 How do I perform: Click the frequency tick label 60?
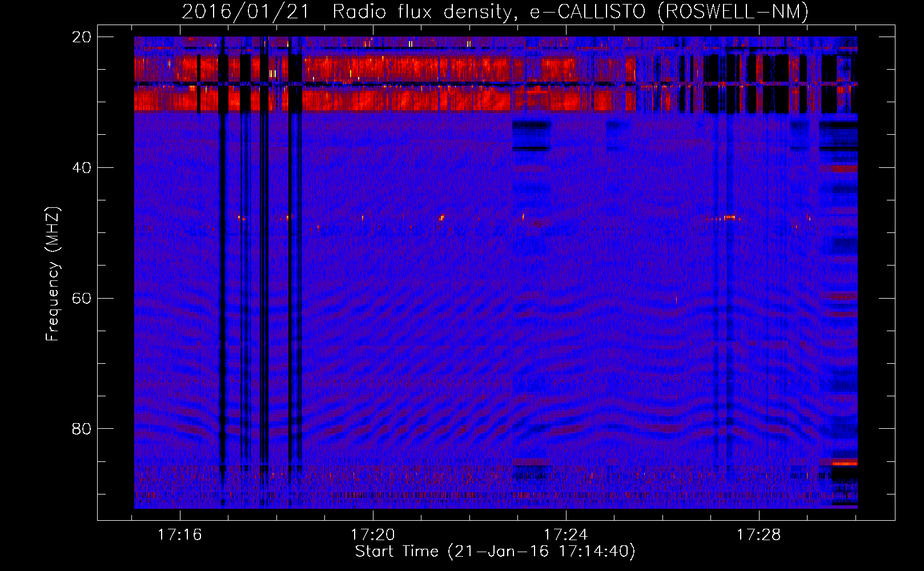click(82, 299)
